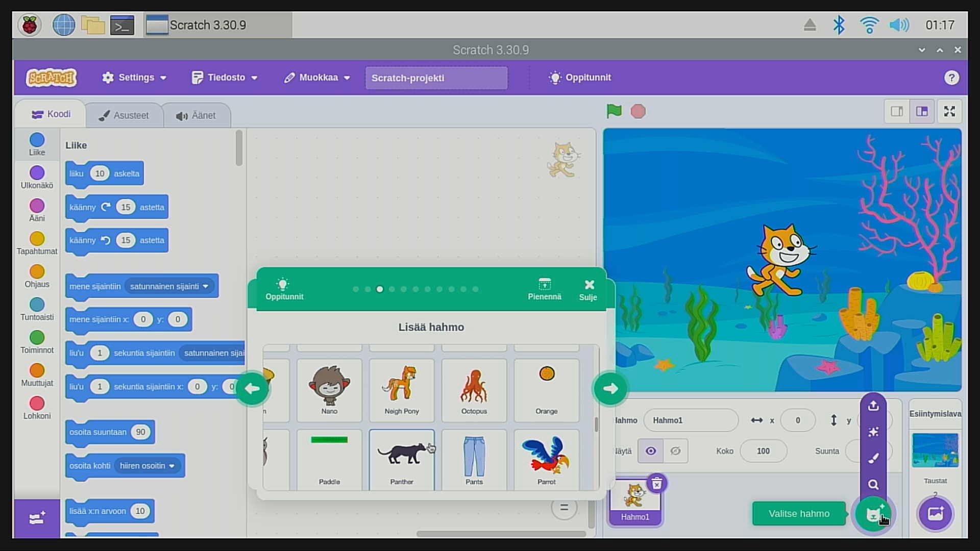Image resolution: width=980 pixels, height=551 pixels.
Task: Select the Tapahtumat block category
Action: click(x=37, y=243)
